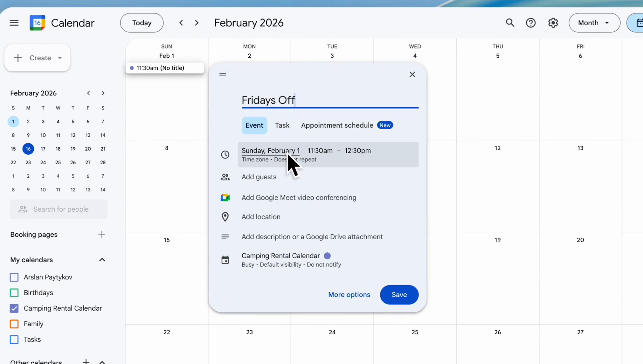Switch to the Task tab
This screenshot has width=643, height=364.
(x=282, y=125)
